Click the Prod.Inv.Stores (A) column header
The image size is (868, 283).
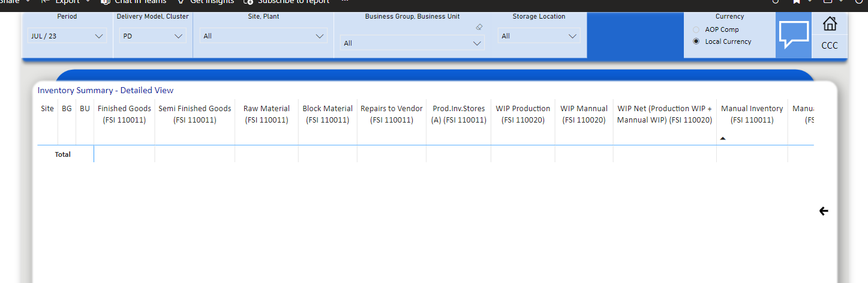coord(458,114)
